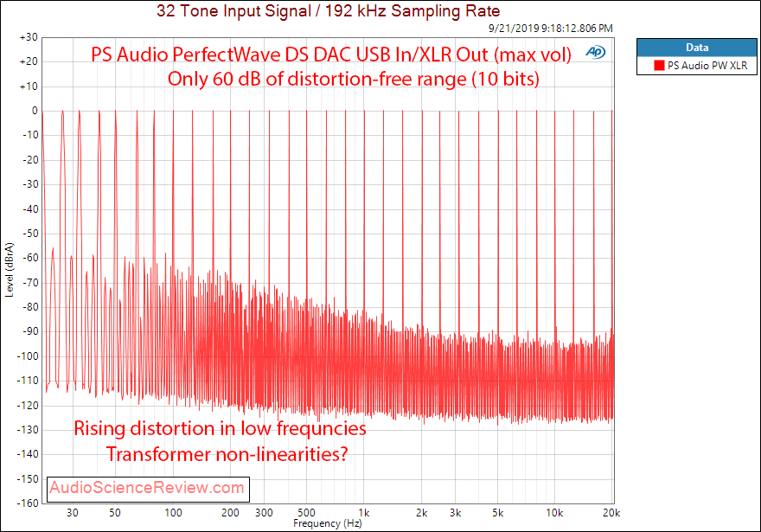Click the -60 y-axis tick label
The width and height of the screenshot is (761, 532).
pos(30,258)
